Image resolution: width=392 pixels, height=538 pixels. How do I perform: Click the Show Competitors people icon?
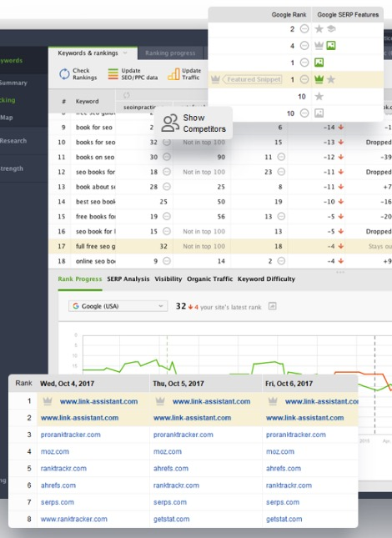coord(170,123)
